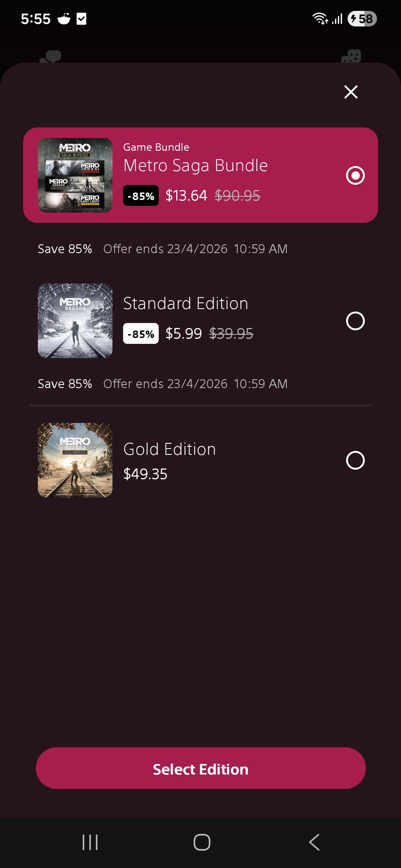Tap the Gold Edition cover thumbnail
Image resolution: width=401 pixels, height=868 pixels.
point(75,460)
